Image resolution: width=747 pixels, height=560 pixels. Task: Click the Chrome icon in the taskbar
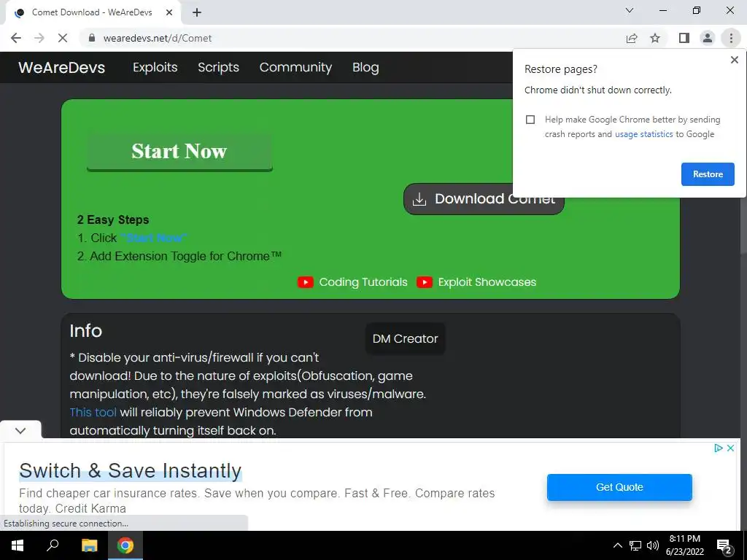pos(125,545)
